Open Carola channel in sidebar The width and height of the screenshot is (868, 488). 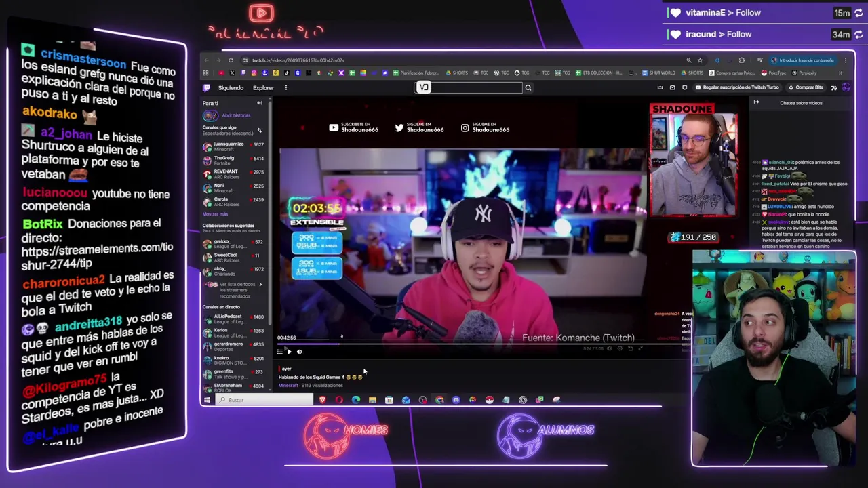(233, 201)
